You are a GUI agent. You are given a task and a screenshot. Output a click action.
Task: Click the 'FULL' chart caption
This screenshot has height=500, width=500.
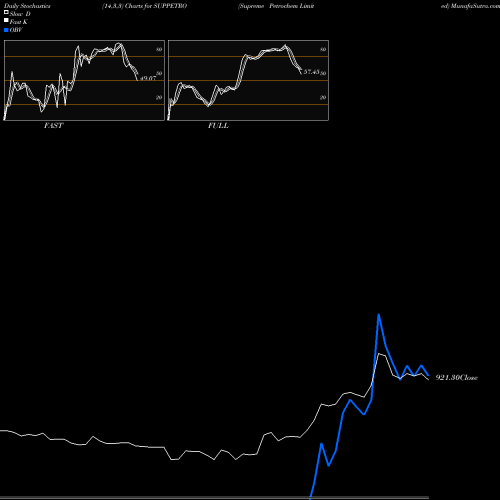218,126
